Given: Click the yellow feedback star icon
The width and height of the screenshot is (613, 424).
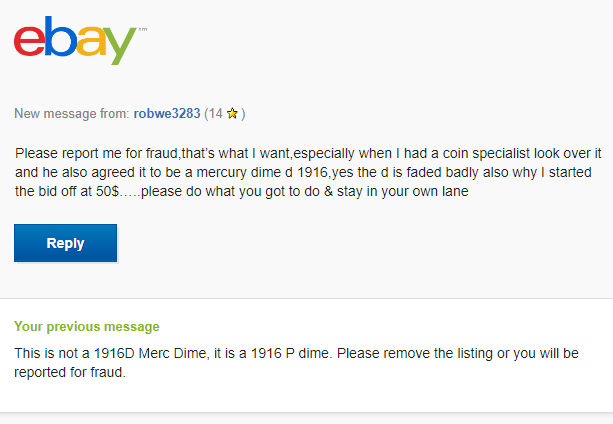Looking at the screenshot, I should coord(232,114).
